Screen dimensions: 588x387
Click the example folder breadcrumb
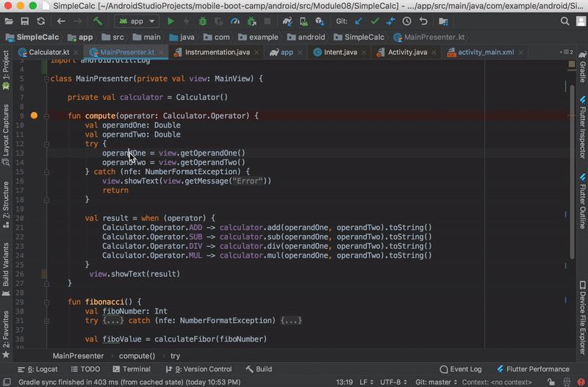click(x=259, y=37)
